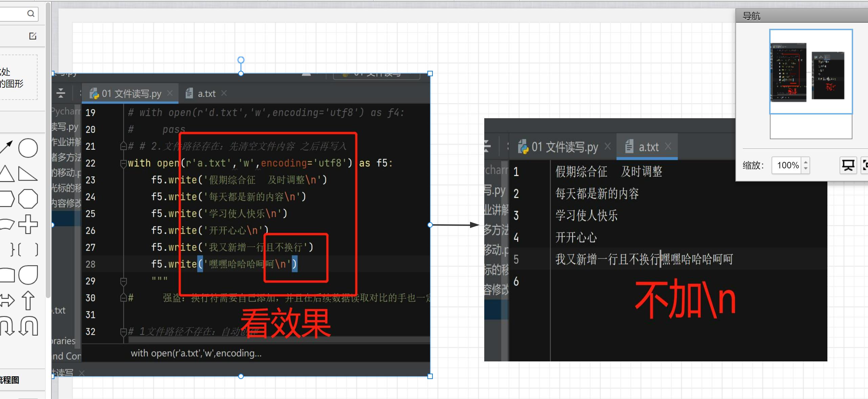The image size is (868, 399).
Task: Expand the 流程图 shape category
Action: click(x=10, y=380)
